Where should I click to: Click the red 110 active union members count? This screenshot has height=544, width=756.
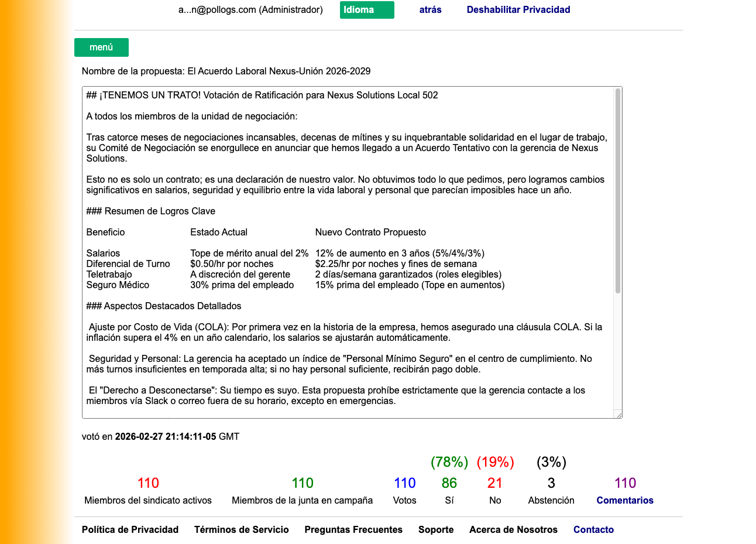pos(148,483)
